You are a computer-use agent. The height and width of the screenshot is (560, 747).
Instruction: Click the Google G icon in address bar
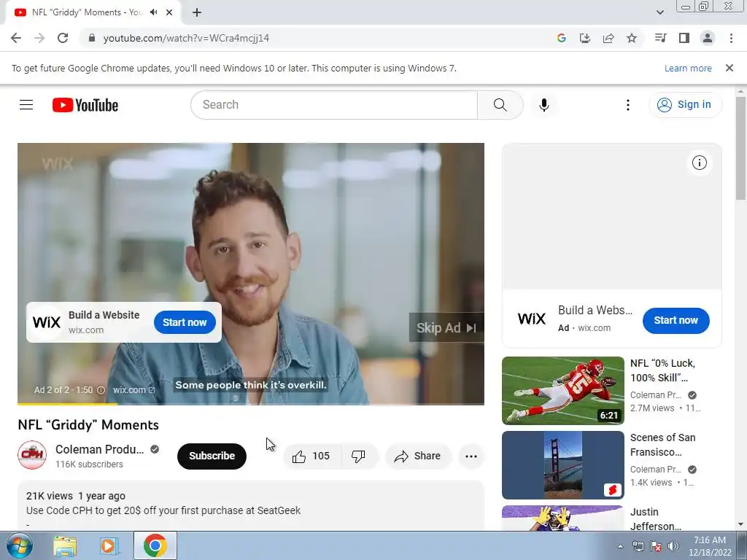[561, 38]
